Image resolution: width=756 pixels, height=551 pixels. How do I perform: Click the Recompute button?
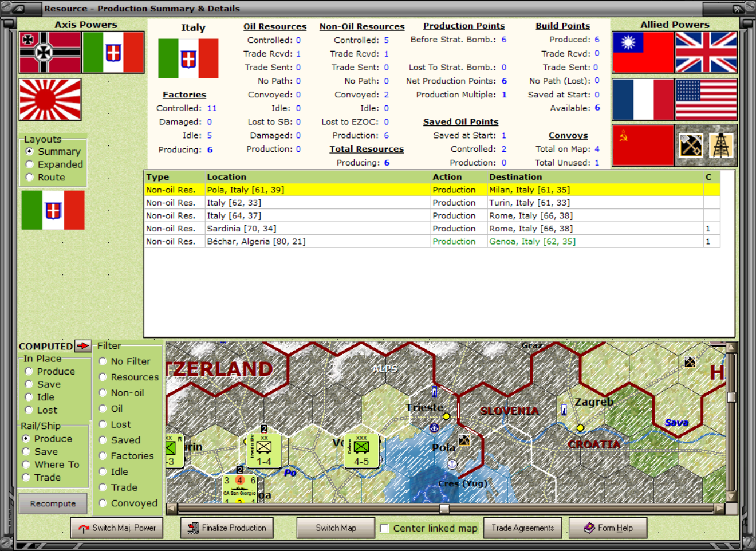point(53,504)
